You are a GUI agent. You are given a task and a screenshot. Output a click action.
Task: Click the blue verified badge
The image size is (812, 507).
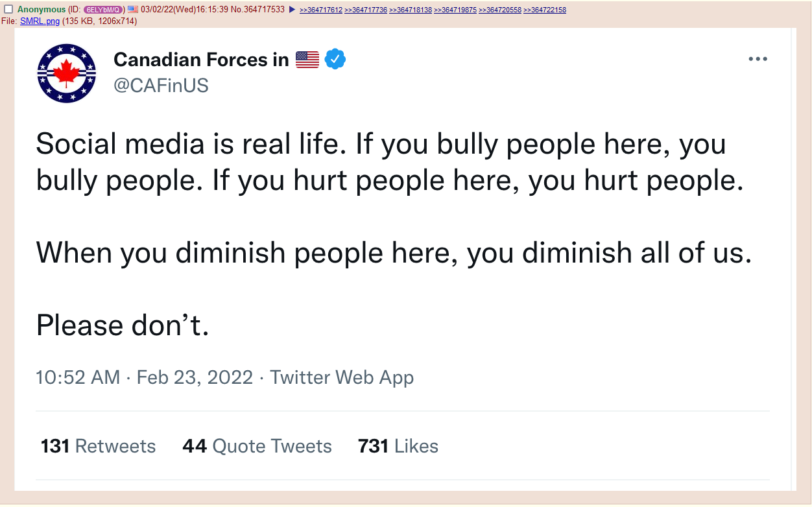(335, 60)
